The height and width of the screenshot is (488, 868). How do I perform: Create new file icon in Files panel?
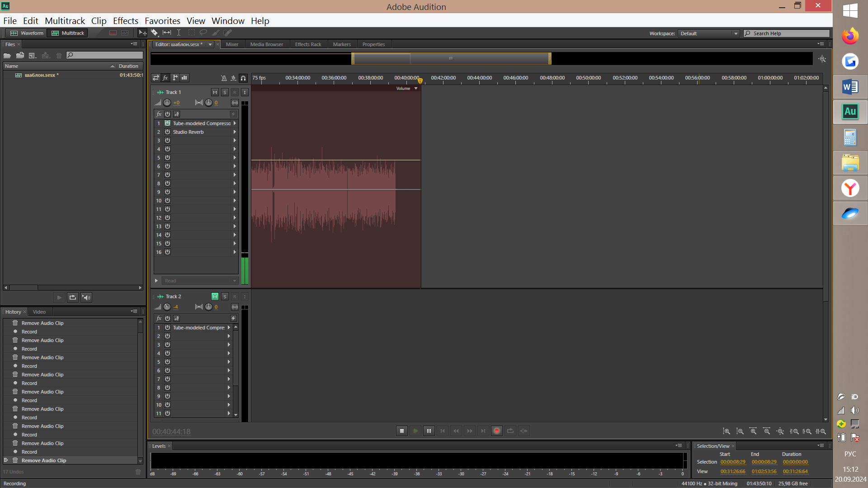(x=33, y=56)
